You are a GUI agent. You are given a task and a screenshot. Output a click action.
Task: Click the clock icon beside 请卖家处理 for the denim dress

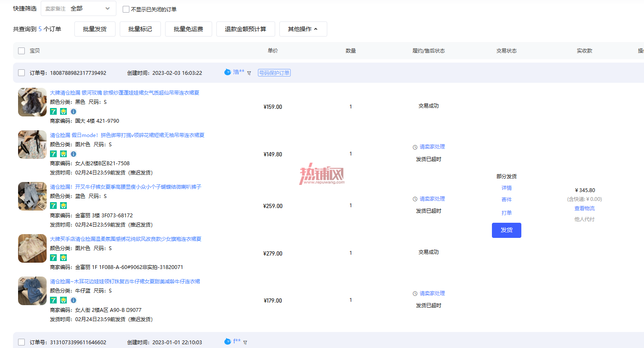[x=415, y=294]
